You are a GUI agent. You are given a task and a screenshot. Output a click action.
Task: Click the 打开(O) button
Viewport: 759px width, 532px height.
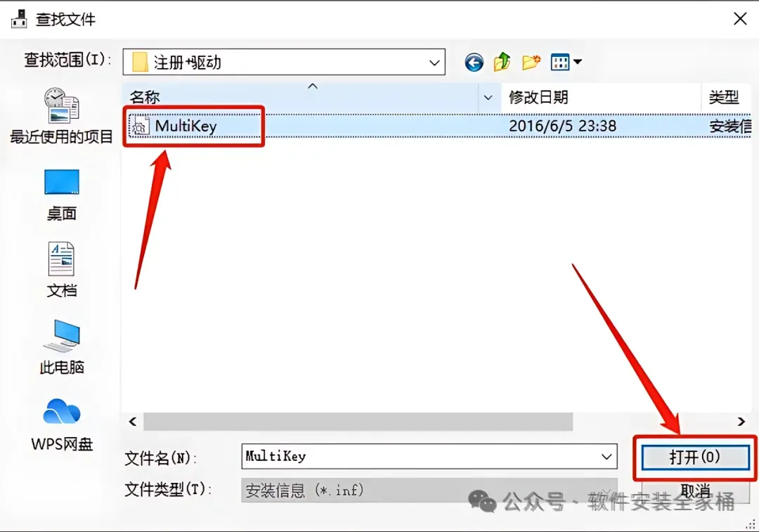pyautogui.click(x=695, y=457)
